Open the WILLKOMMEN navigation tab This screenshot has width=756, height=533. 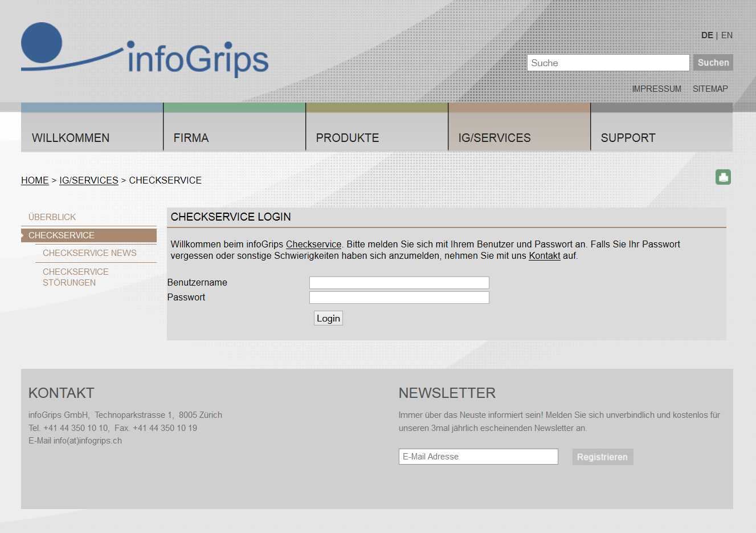click(92, 127)
